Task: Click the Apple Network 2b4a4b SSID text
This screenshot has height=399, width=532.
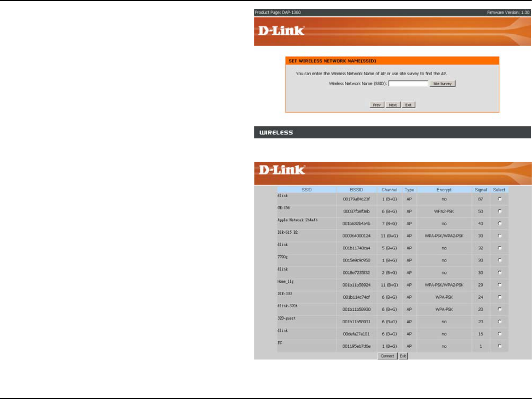Action: point(298,220)
